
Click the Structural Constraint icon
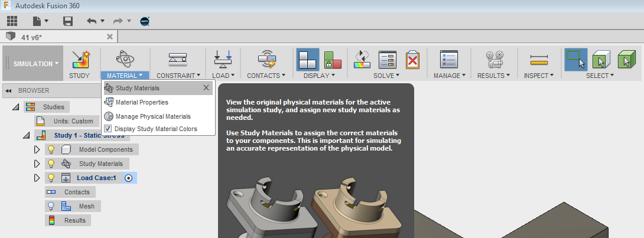[178, 60]
